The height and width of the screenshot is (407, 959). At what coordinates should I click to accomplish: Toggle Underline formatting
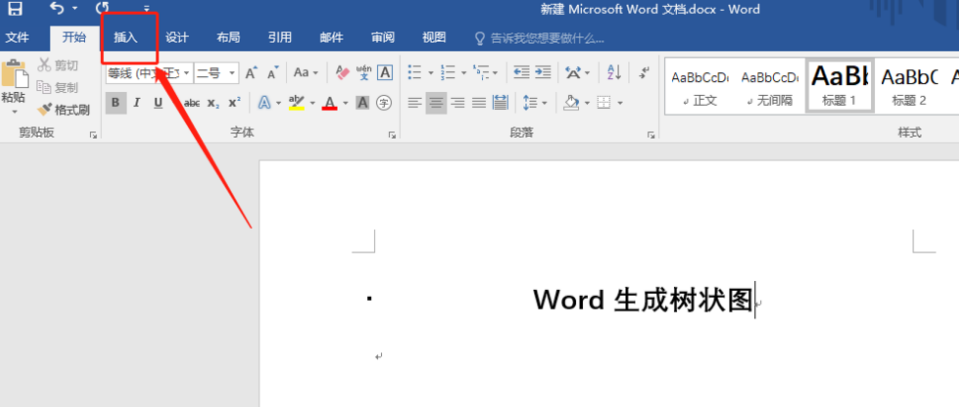[x=158, y=103]
